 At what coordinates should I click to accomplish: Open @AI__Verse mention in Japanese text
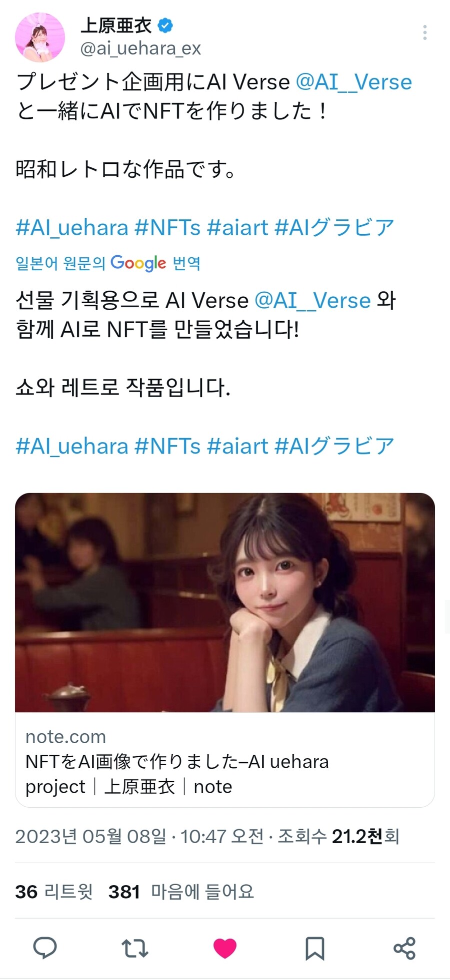353,82
